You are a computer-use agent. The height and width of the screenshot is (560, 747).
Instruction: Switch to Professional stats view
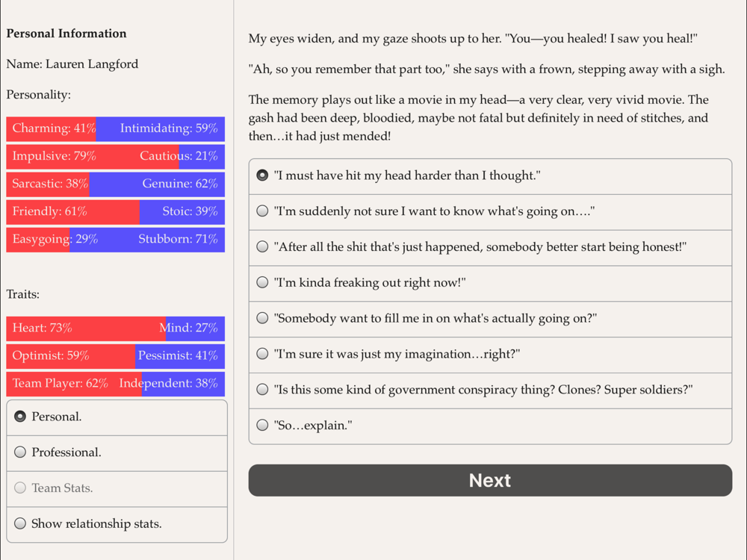pos(117,453)
